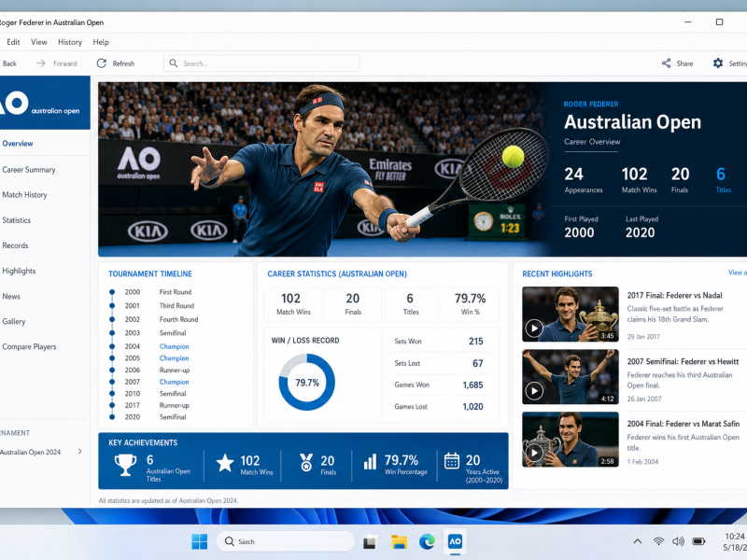Click the calendar icon beside Years Active

pyautogui.click(x=452, y=461)
